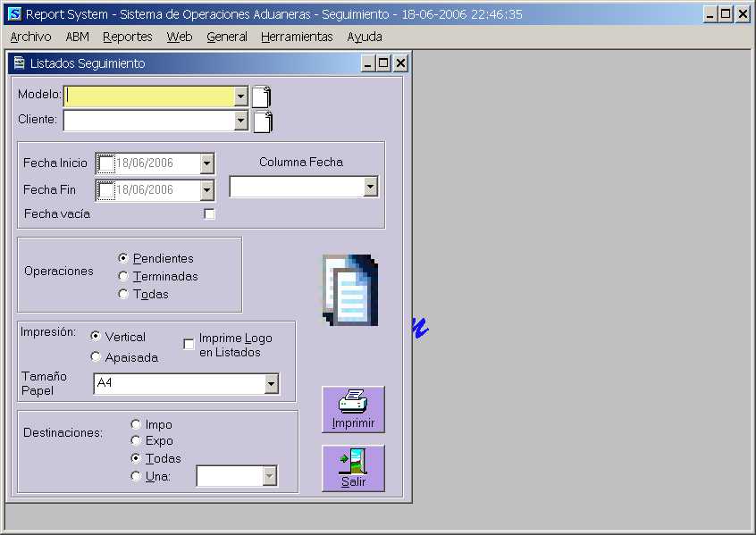Open the Reportes menu
This screenshot has height=535, width=756.
click(x=127, y=37)
